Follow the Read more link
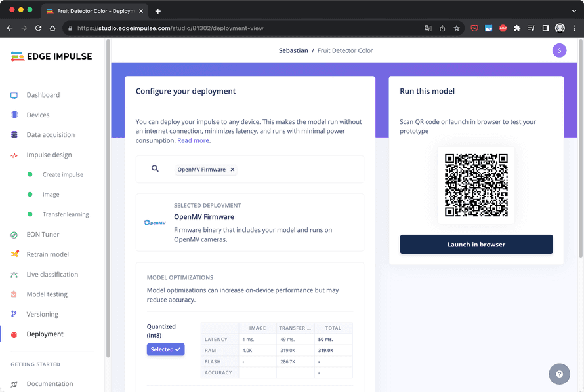 point(193,140)
